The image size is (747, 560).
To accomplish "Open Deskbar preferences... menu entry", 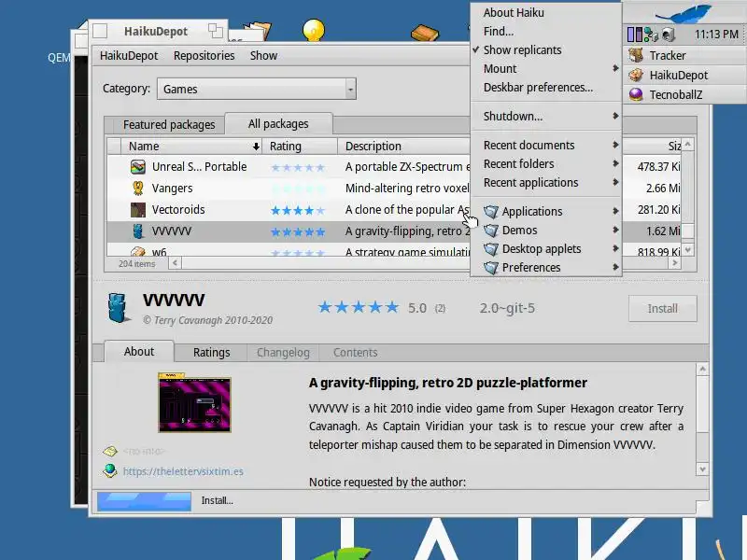I will click(546, 88).
